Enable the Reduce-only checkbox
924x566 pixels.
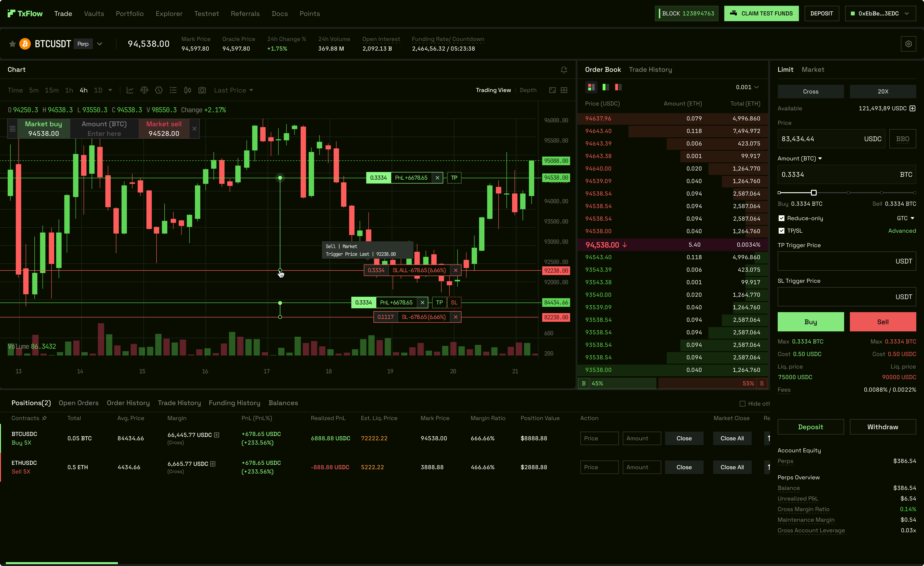(782, 218)
